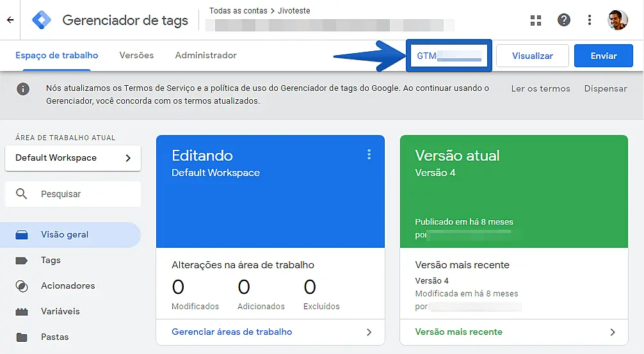Select Acionadores in sidebar
This screenshot has width=644, height=354.
(x=68, y=286)
